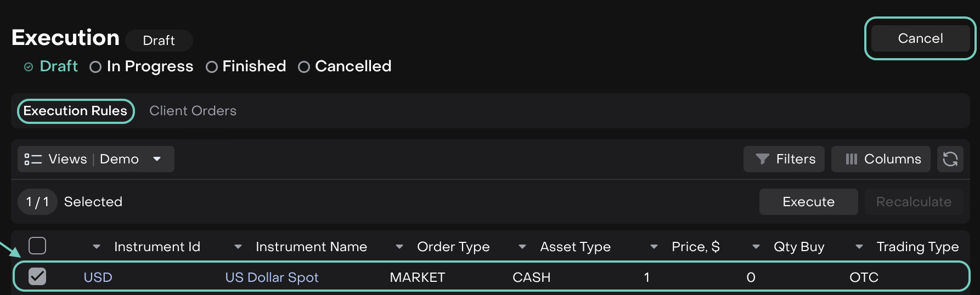Open the Order Type column menu arrow
980x295 pixels.
[x=399, y=247]
